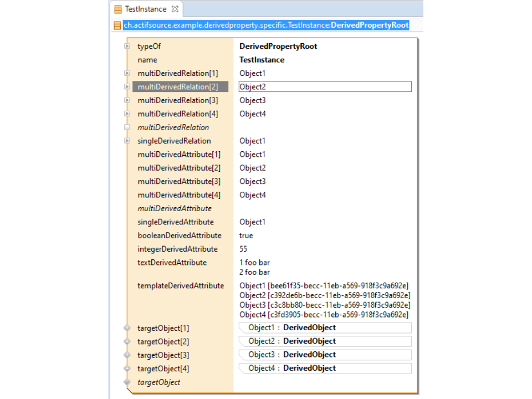The image size is (532, 399).
Task: Click the diamond icon beside targetObject[2]
Action: click(x=127, y=341)
